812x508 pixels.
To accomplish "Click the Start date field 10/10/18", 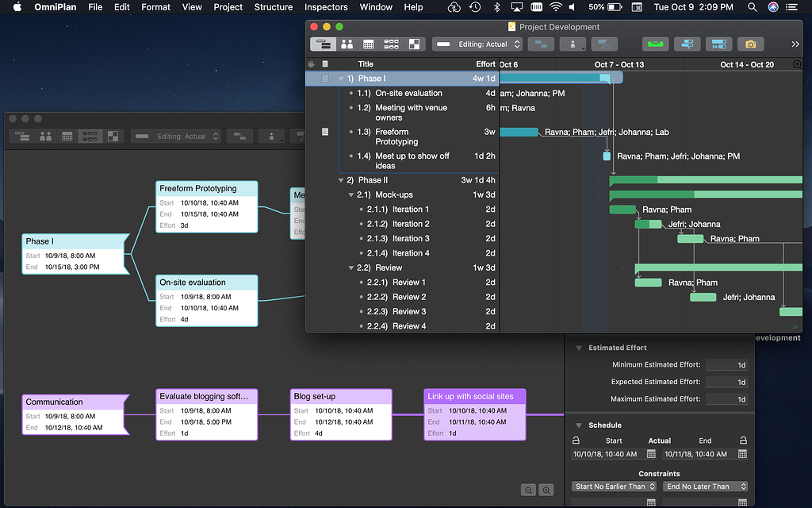I will pyautogui.click(x=608, y=454).
